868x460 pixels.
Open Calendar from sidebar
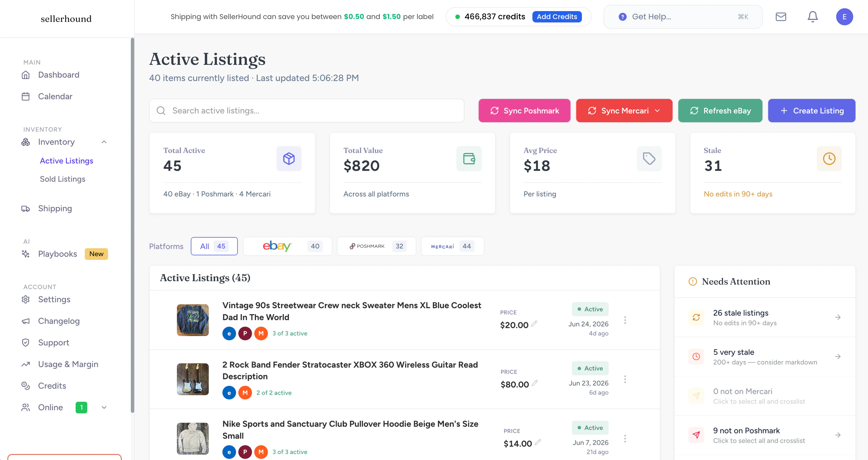click(x=55, y=96)
